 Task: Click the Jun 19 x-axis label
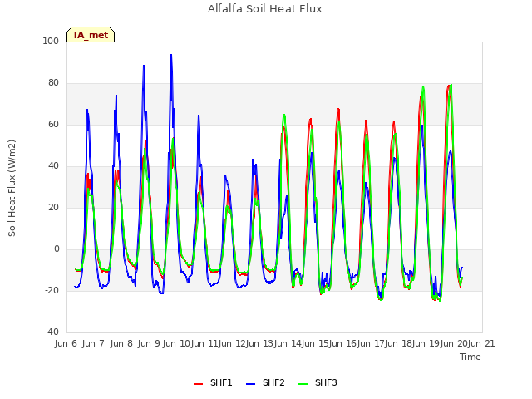click(x=426, y=343)
